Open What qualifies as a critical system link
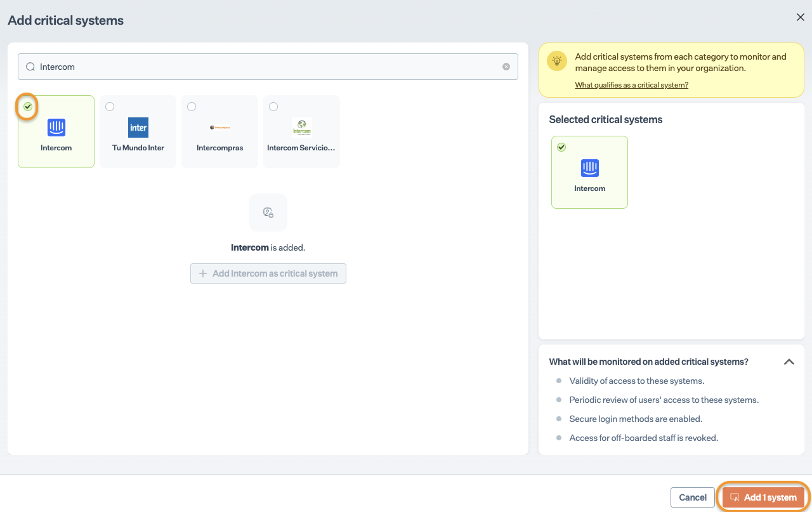812x512 pixels. pos(632,85)
